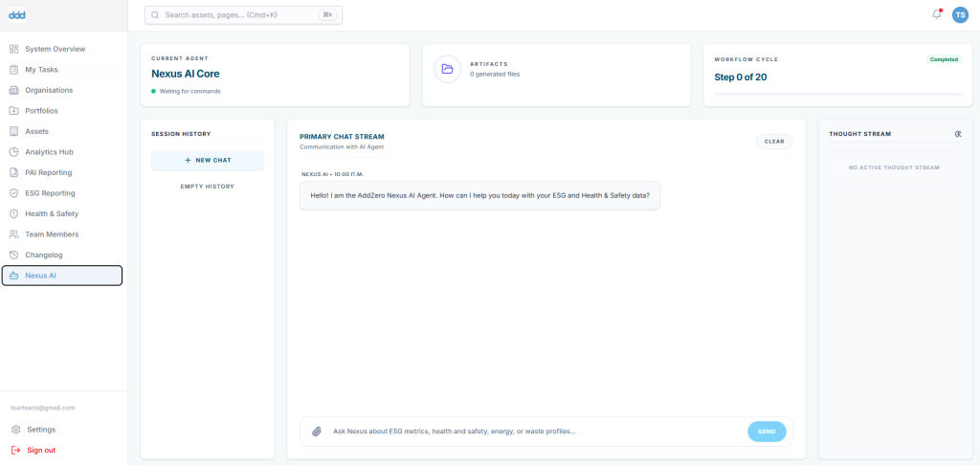Viewport: 980px width, 465px height.
Task: View Team Members
Action: 62,234
